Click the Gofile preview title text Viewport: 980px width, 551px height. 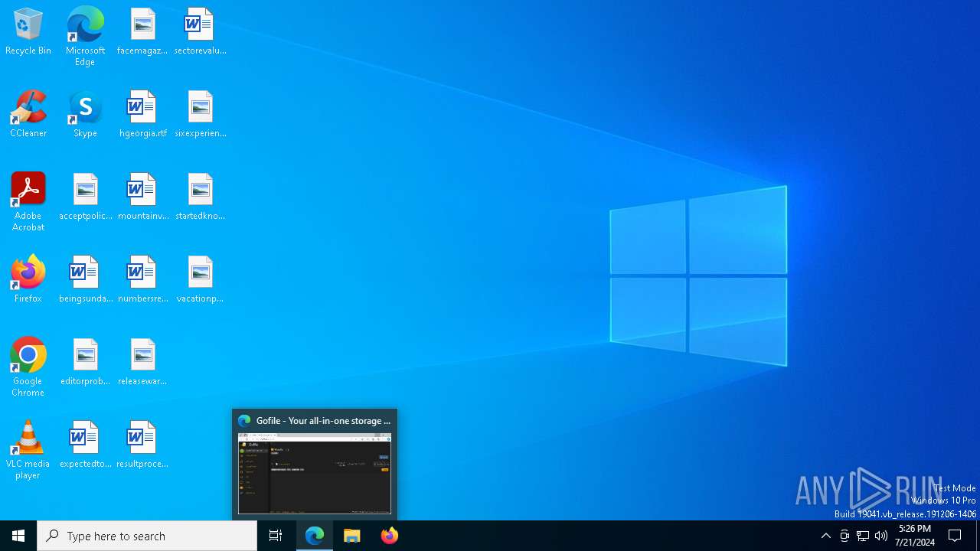coord(323,421)
